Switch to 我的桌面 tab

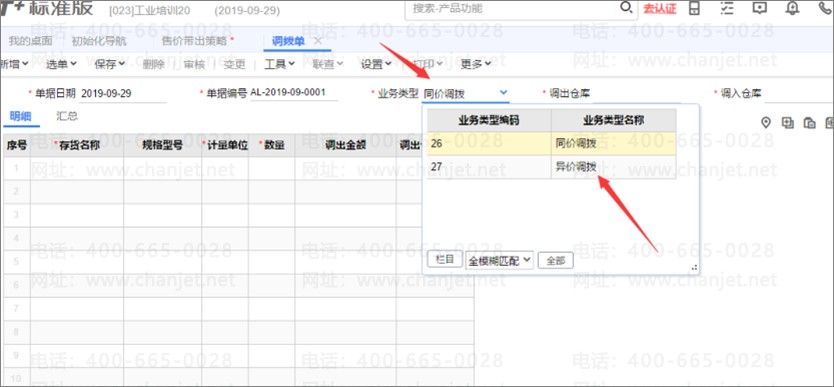(31, 41)
